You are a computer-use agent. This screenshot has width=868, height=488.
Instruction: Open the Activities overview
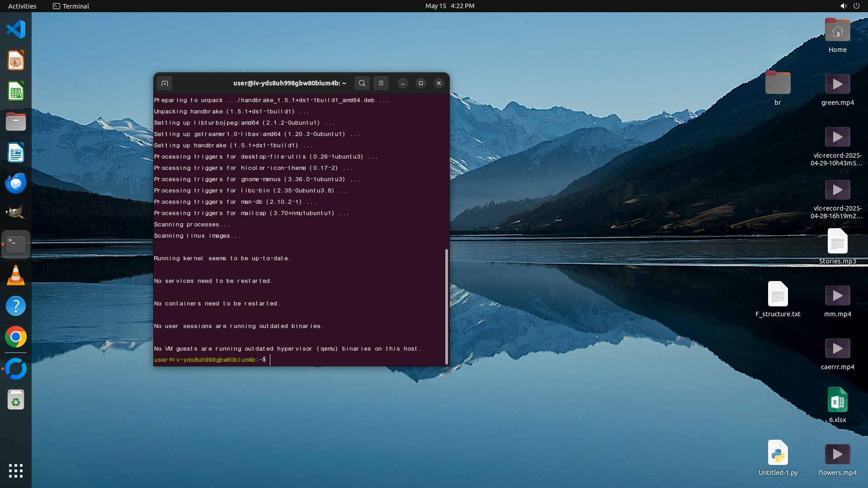[22, 6]
